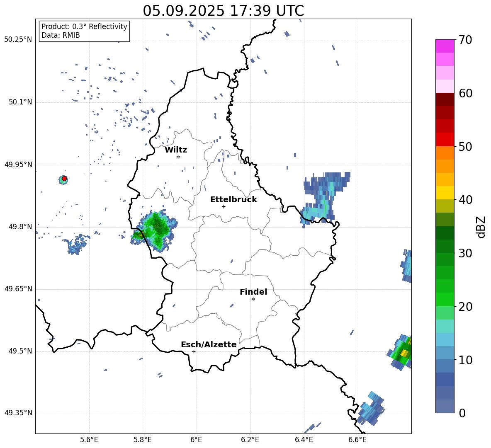Pick the magenta top colorbar segment
The image size is (491, 448).
[x=445, y=46]
